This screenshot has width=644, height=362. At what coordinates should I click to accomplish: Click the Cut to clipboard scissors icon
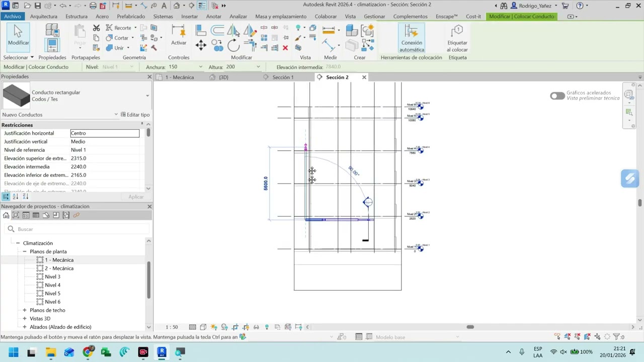coord(96,28)
